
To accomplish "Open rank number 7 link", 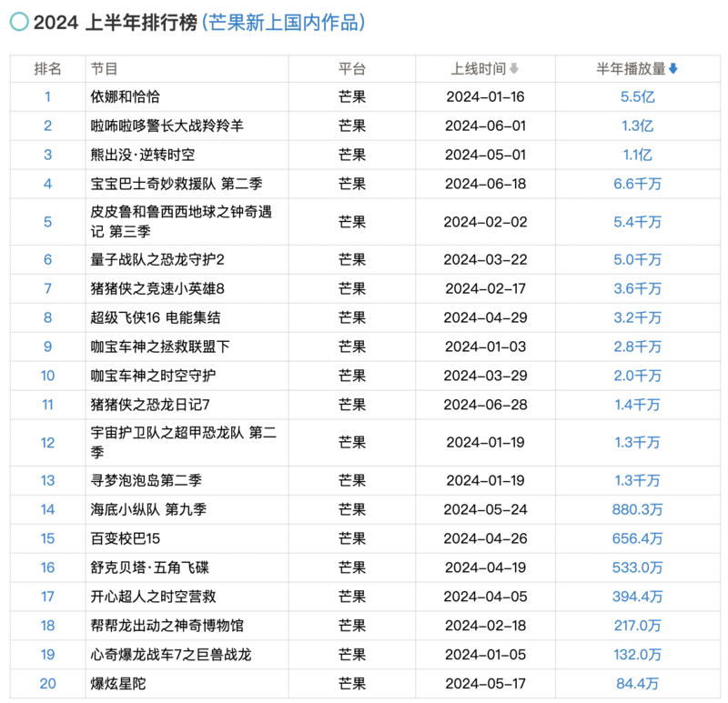I will click(47, 288).
